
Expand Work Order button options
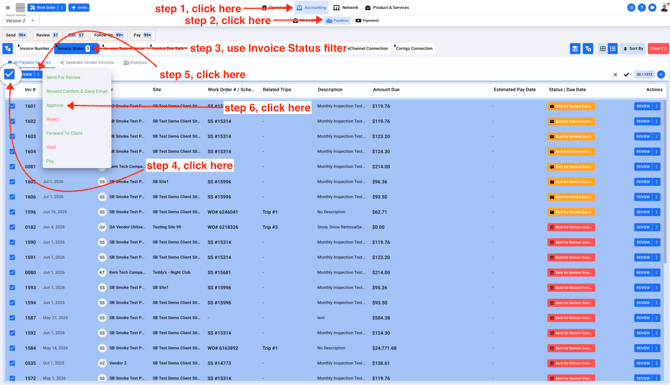point(62,8)
